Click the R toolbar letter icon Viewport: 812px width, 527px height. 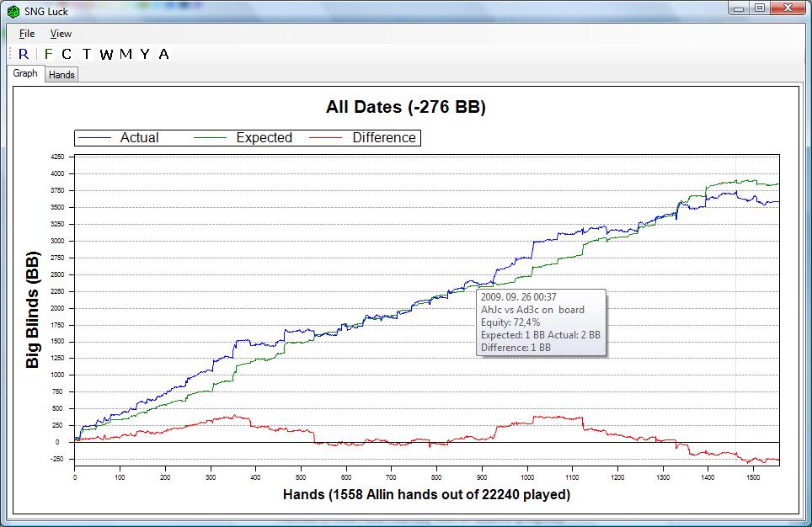(x=24, y=54)
